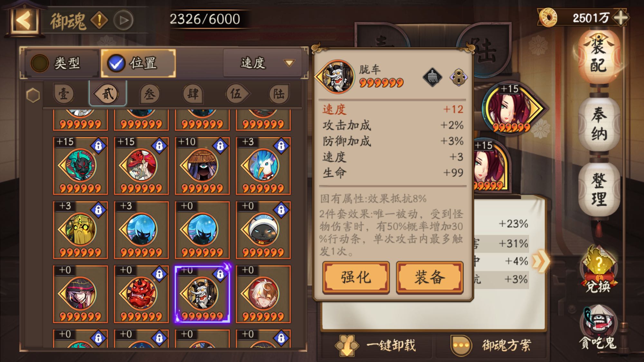Viewport: 644px width, 362px height.
Task: Add coins with the plus icon
Action: tap(620, 17)
